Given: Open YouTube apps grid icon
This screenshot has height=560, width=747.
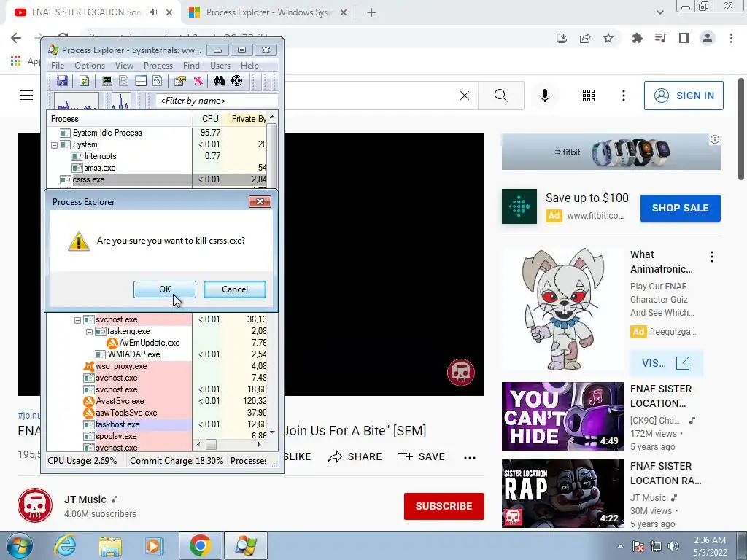Looking at the screenshot, I should 589,96.
